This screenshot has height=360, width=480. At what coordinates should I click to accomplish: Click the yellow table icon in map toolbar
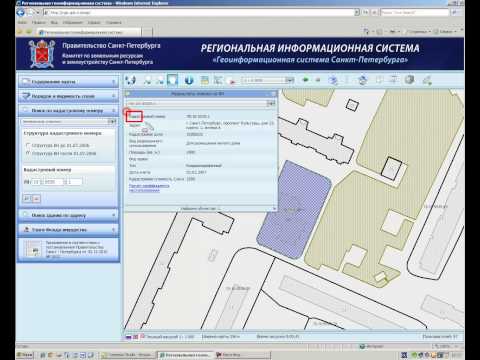coord(204,80)
